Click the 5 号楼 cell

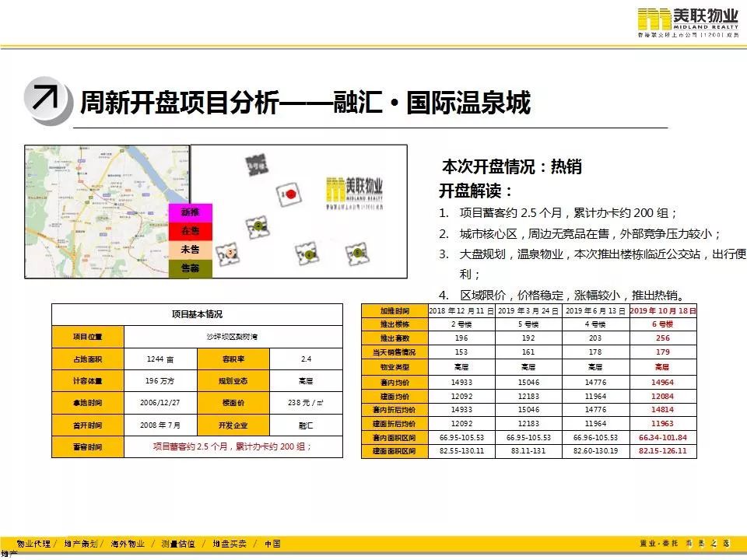pyautogui.click(x=528, y=325)
